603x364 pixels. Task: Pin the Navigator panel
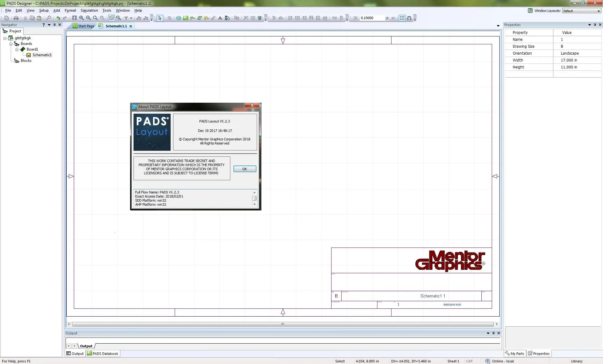54,25
